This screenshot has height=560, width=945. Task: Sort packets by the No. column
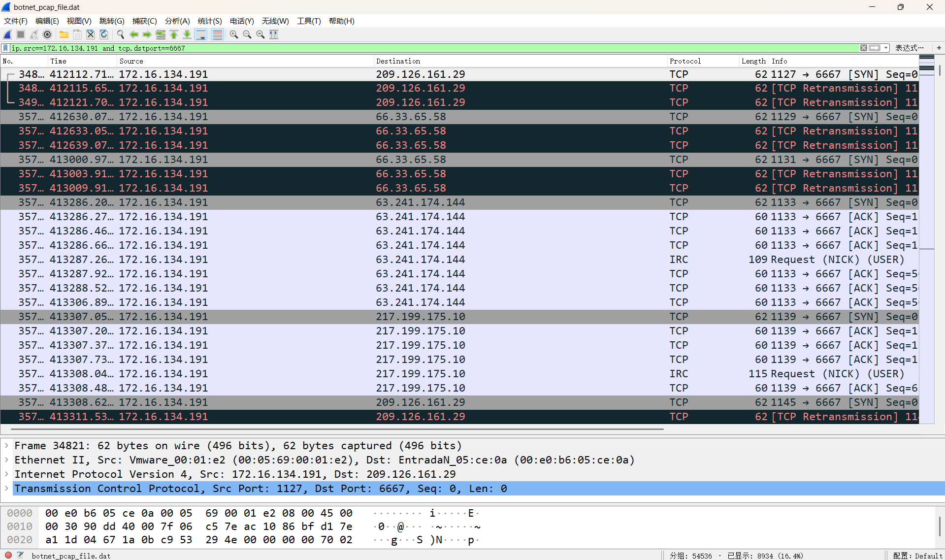pyautogui.click(x=24, y=61)
